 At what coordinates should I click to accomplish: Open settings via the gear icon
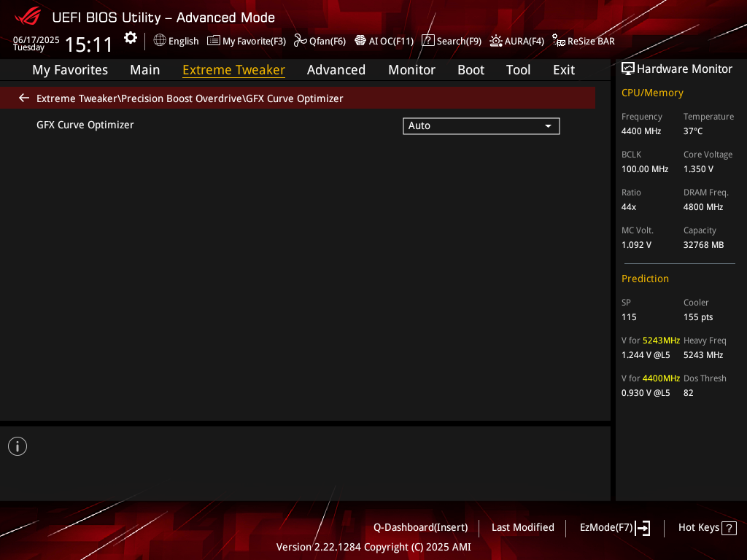tap(131, 38)
